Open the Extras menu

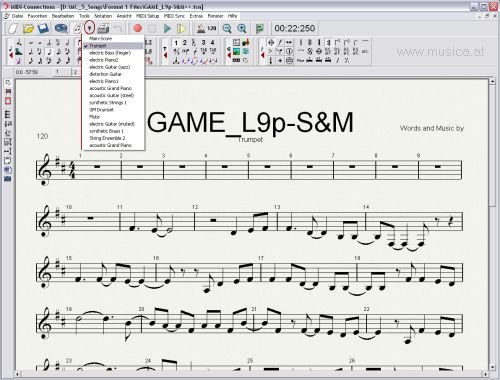tap(196, 16)
